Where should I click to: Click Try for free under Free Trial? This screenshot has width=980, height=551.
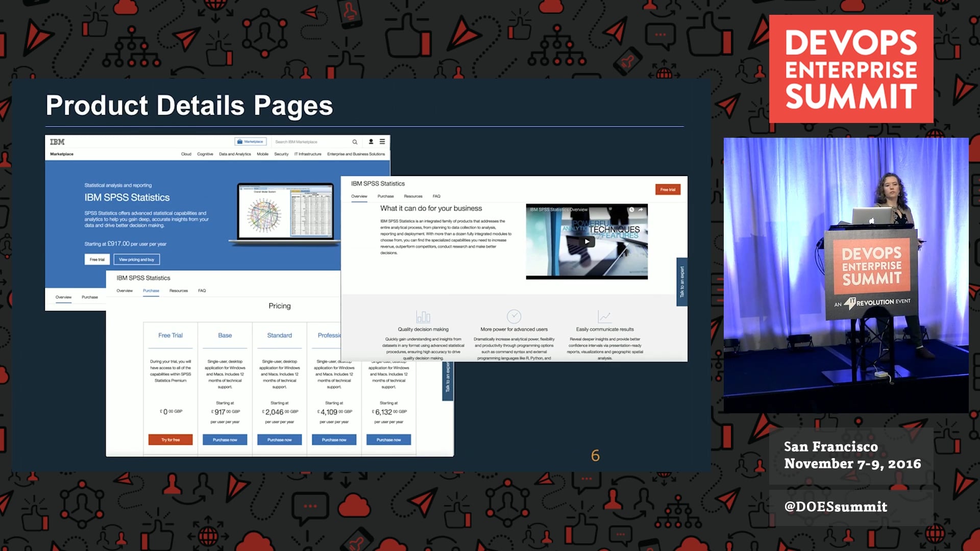pos(170,440)
